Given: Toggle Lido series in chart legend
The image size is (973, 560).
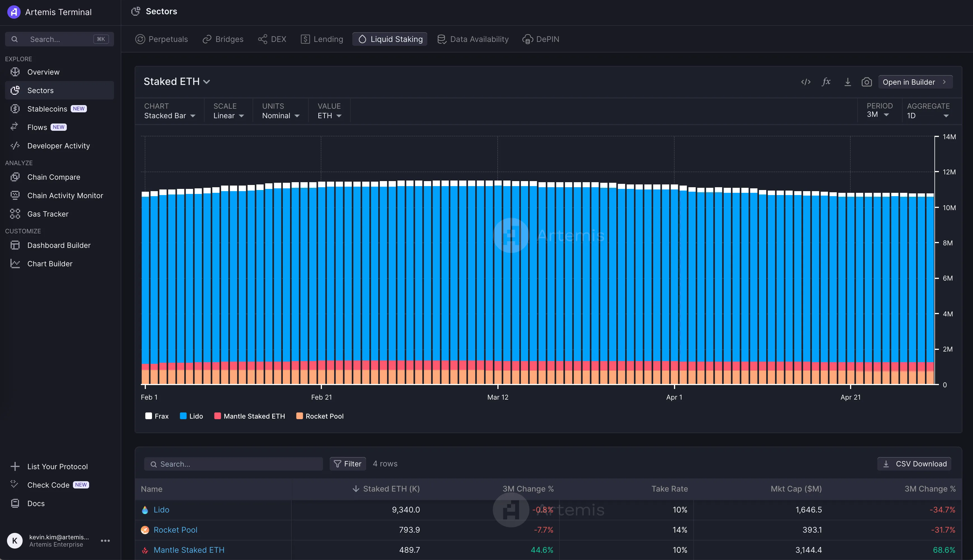Looking at the screenshot, I should [191, 416].
